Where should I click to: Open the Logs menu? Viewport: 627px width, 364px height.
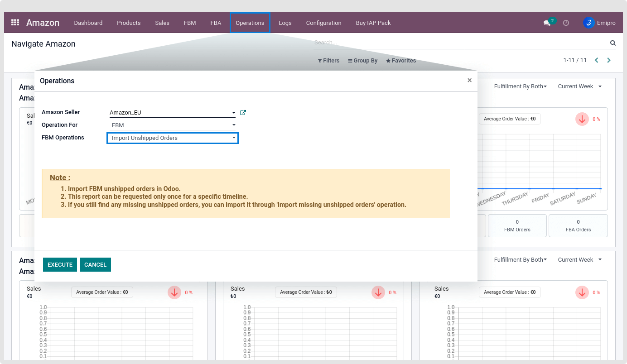coord(285,23)
